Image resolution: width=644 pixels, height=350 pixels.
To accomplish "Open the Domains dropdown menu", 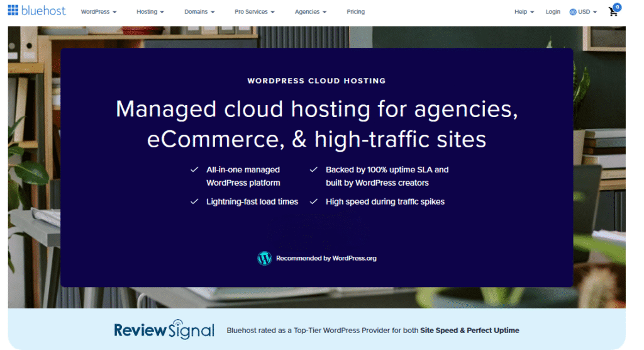I will (x=199, y=12).
